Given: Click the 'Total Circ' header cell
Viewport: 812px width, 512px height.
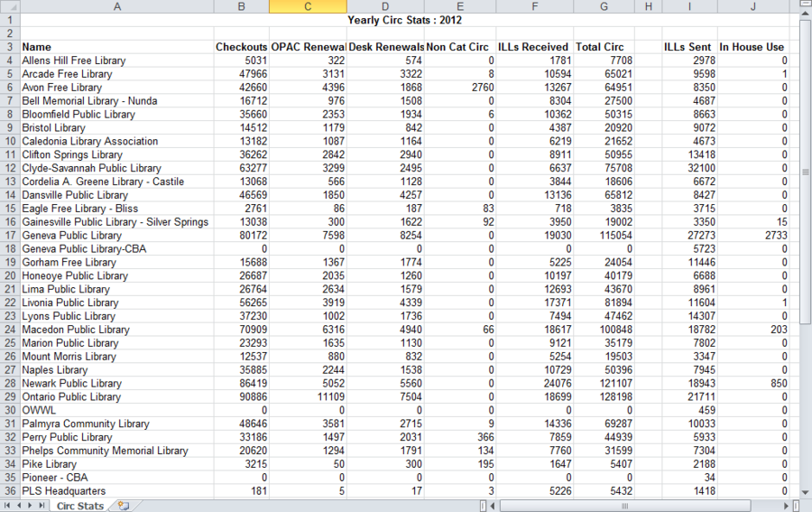Looking at the screenshot, I should [604, 47].
